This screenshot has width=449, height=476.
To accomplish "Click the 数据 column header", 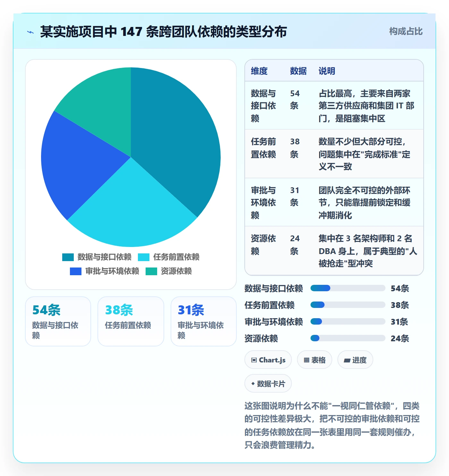I will pos(298,71).
